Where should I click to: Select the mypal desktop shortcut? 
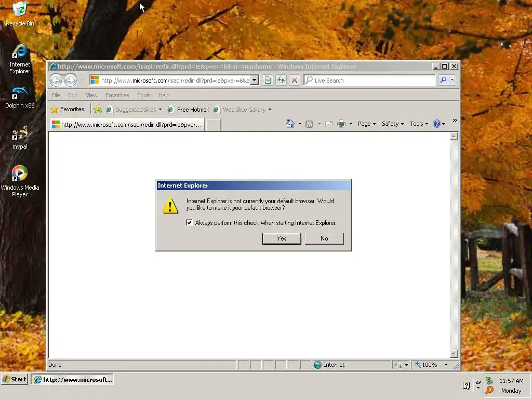[20, 137]
